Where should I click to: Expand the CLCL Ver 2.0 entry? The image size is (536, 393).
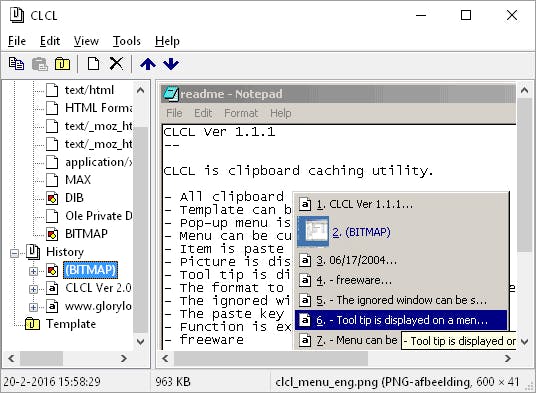click(x=33, y=289)
